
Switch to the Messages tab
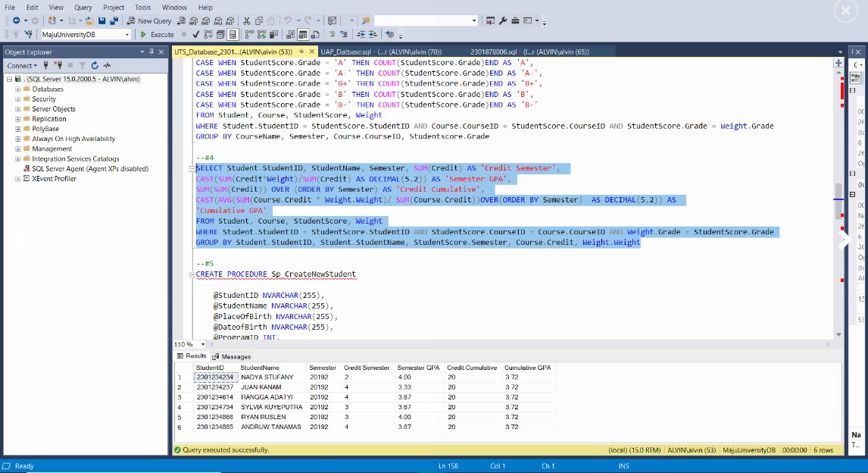(232, 357)
